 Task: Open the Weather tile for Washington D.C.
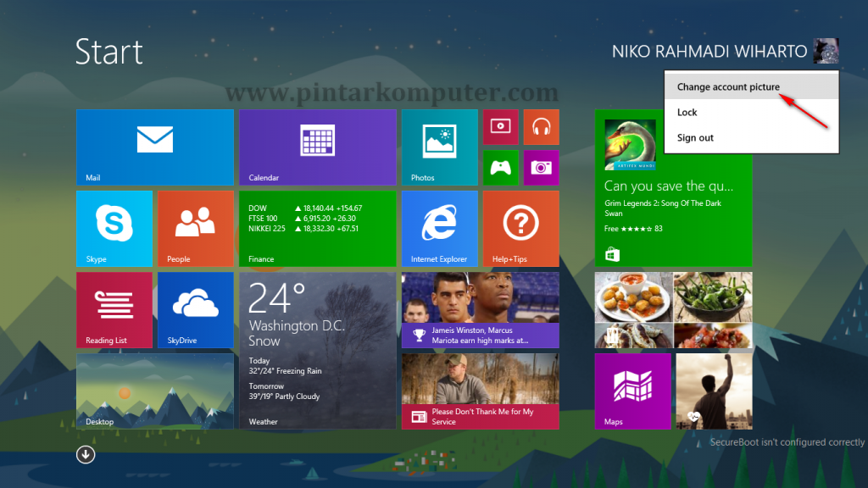point(318,351)
